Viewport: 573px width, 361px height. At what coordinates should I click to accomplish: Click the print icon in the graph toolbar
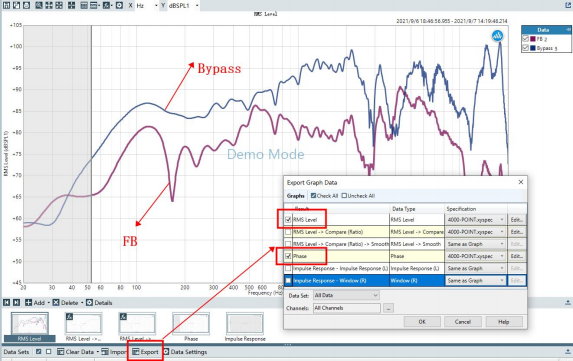point(27,5)
